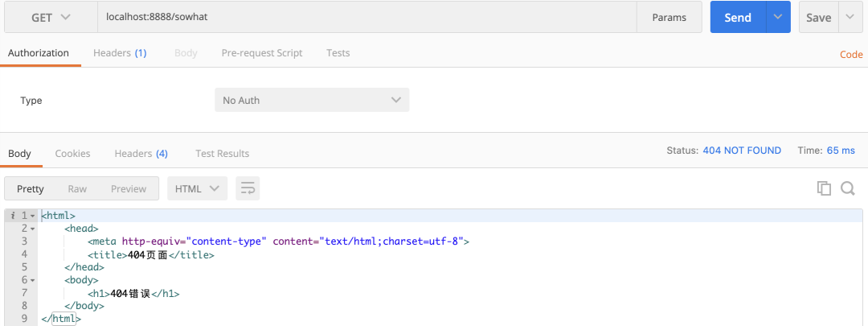Switch to Preview response view
Screen dimensions: 868x326
[x=129, y=188]
